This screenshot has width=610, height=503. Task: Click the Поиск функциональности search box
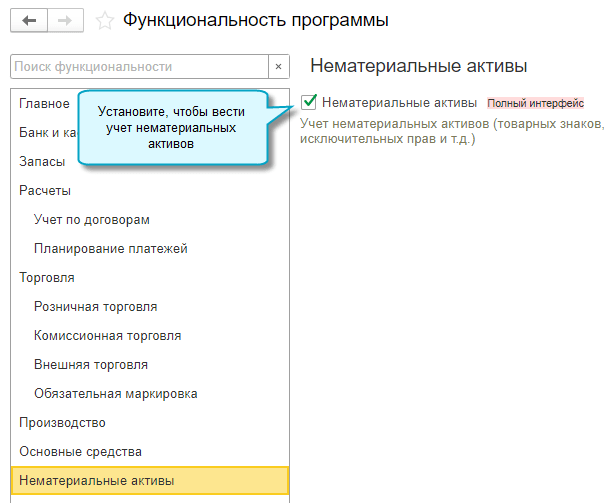pos(138,67)
